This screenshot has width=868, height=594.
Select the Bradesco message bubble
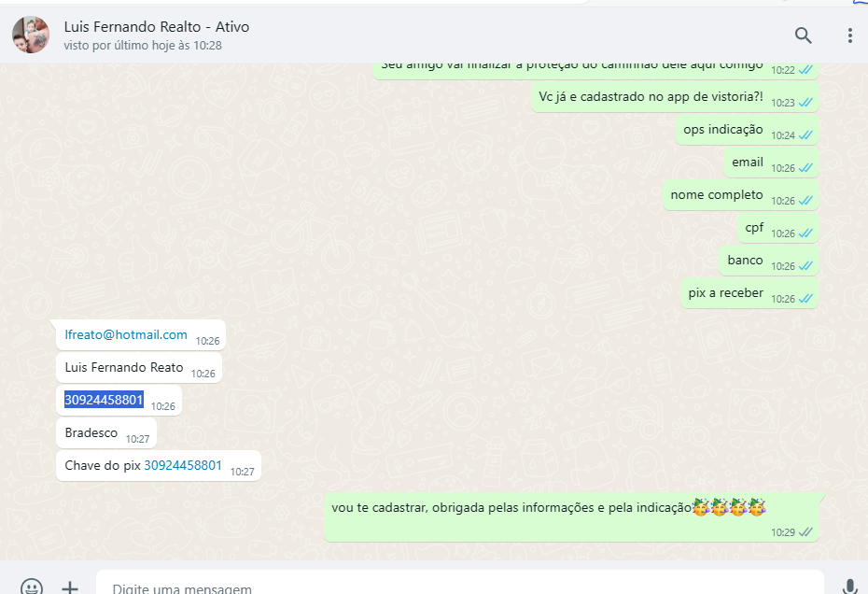[x=91, y=433]
